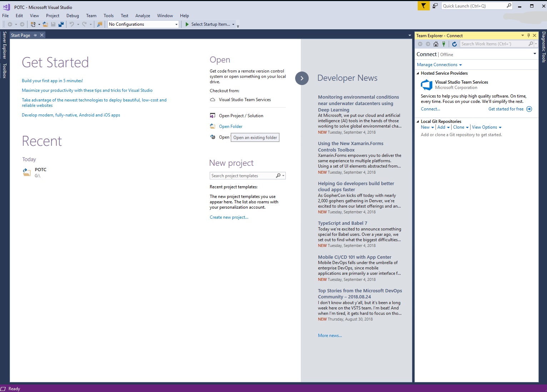Close the Start Page tab
547x392 pixels.
pos(42,35)
